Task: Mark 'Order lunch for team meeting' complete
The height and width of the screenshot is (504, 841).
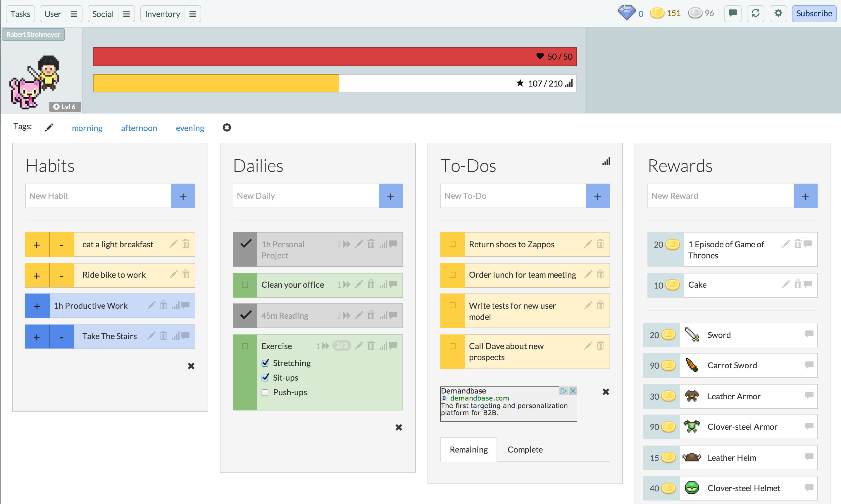Action: 452,275
